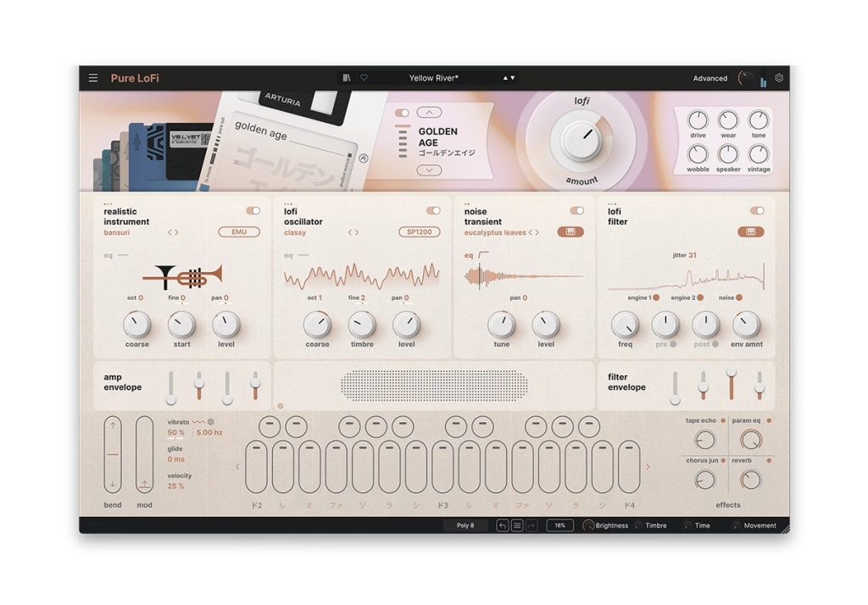Disable the Golden Age lofi mode switch
Viewport: 868px width, 605px height.
[402, 113]
